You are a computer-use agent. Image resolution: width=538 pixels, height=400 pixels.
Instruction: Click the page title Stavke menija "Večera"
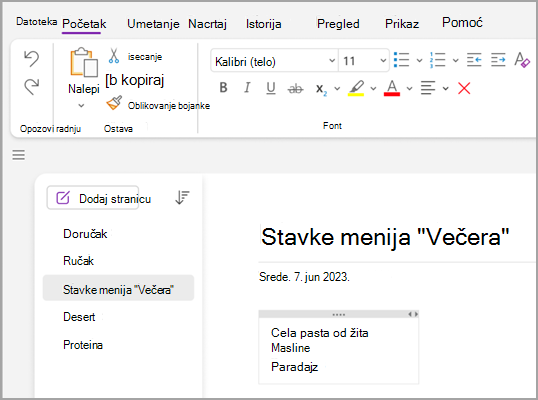click(385, 237)
